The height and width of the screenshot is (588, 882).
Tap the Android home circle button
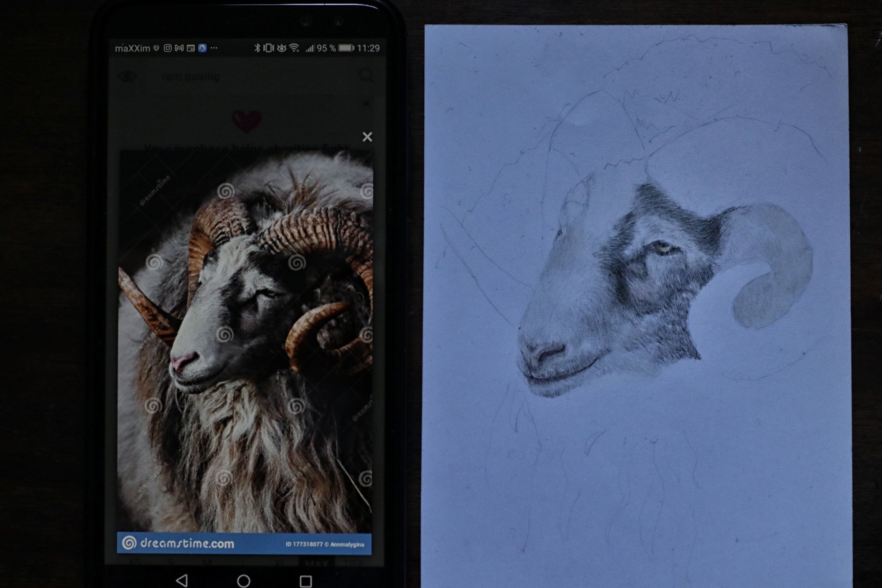point(243,581)
